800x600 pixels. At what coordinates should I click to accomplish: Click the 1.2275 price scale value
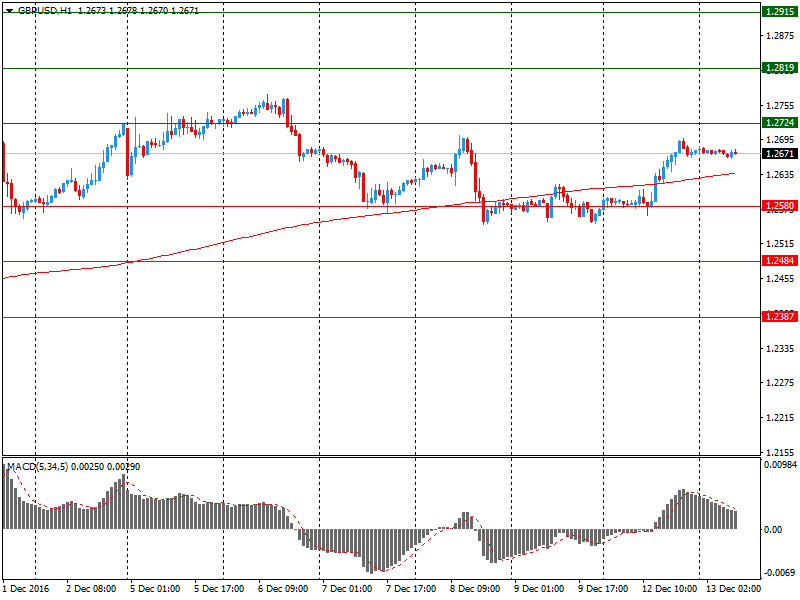coord(781,383)
